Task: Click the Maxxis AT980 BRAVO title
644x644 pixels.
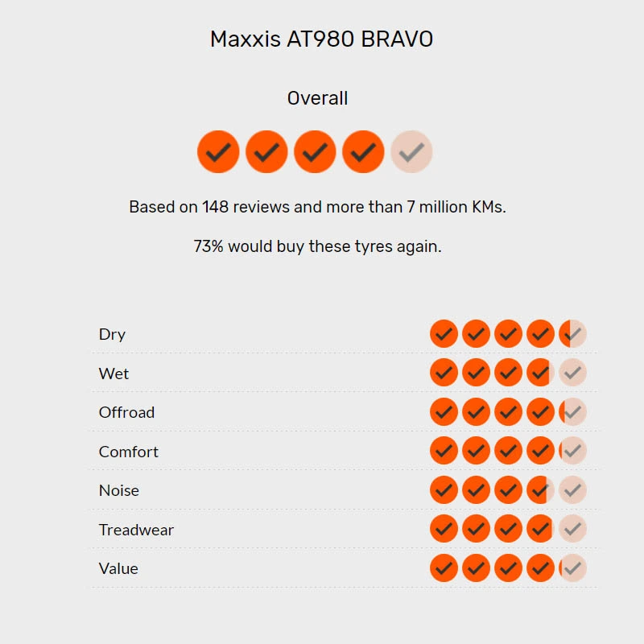Action: click(321, 39)
